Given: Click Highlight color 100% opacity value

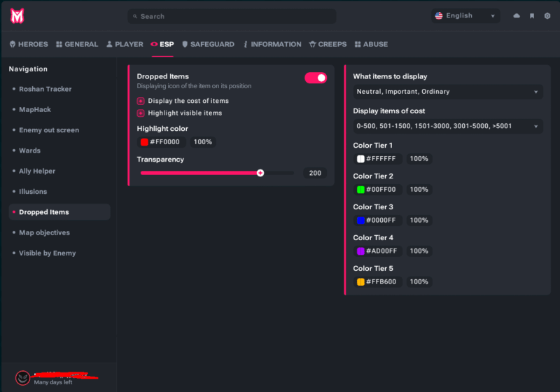Looking at the screenshot, I should (x=202, y=142).
